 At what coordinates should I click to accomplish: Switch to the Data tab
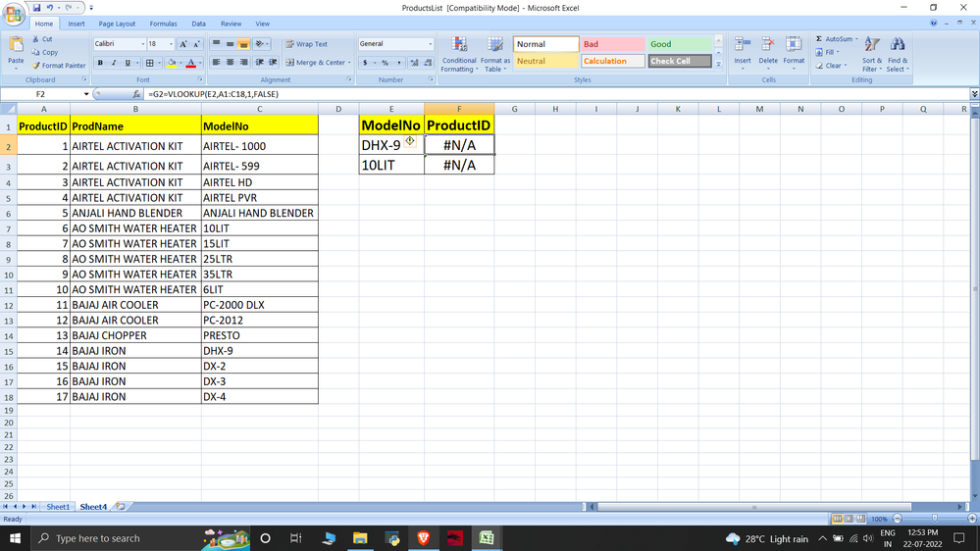(199, 24)
